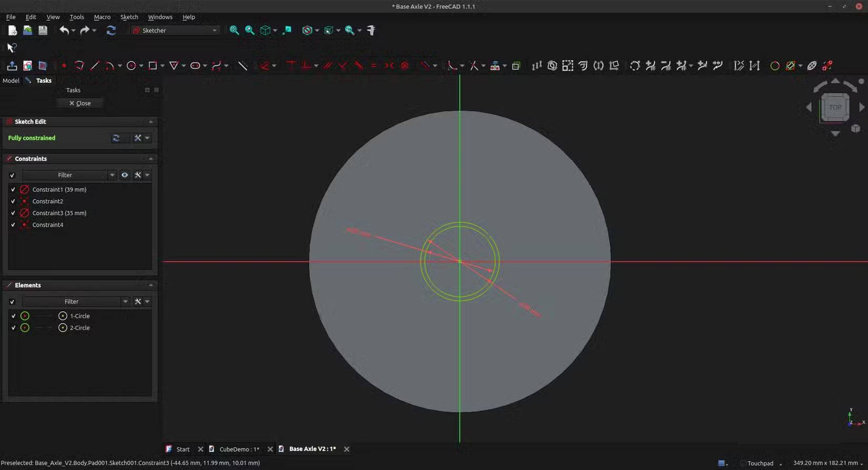Image resolution: width=868 pixels, height=470 pixels.
Task: Uncheck the Constraint1 (39 mm) checkbox
Action: click(x=13, y=190)
